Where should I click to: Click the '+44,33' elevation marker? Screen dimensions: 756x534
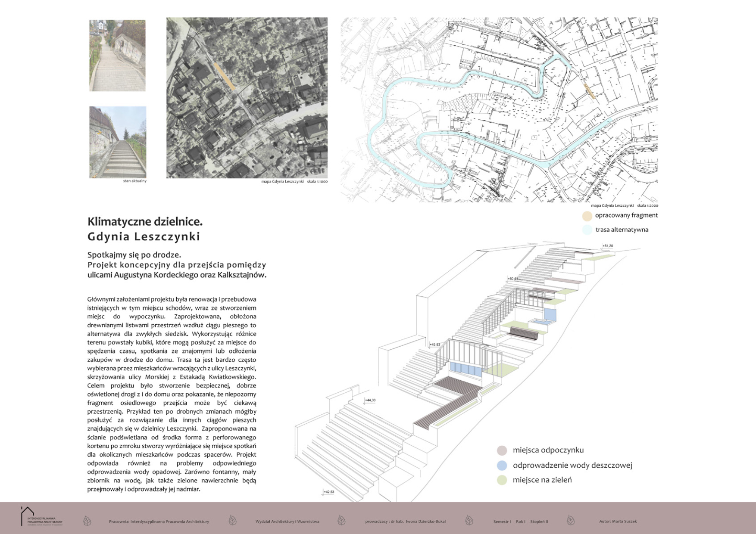[x=370, y=400]
